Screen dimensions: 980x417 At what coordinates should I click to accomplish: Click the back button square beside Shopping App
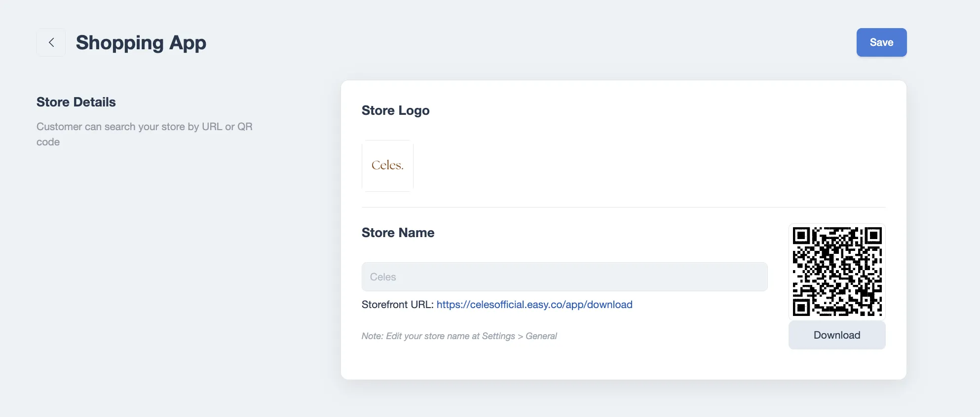[51, 42]
